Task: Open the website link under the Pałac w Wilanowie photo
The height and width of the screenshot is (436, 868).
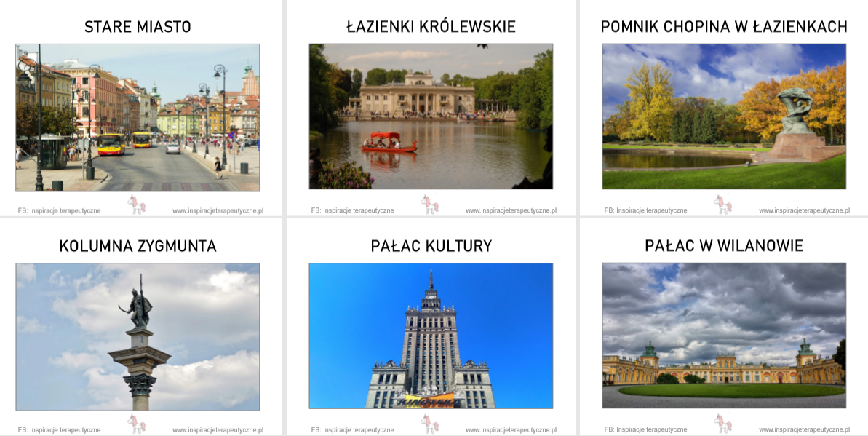Action: click(x=805, y=430)
